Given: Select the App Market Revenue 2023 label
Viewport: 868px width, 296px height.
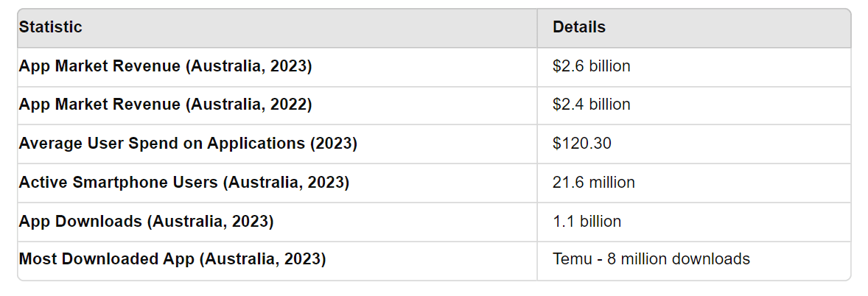Looking at the screenshot, I should click(x=165, y=66).
